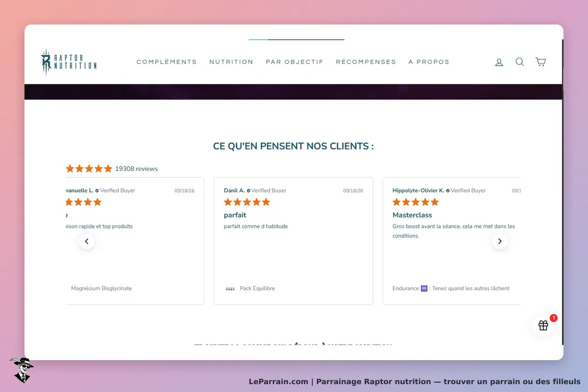
Task: Open the Pack Équilibre product link
Action: 257,289
